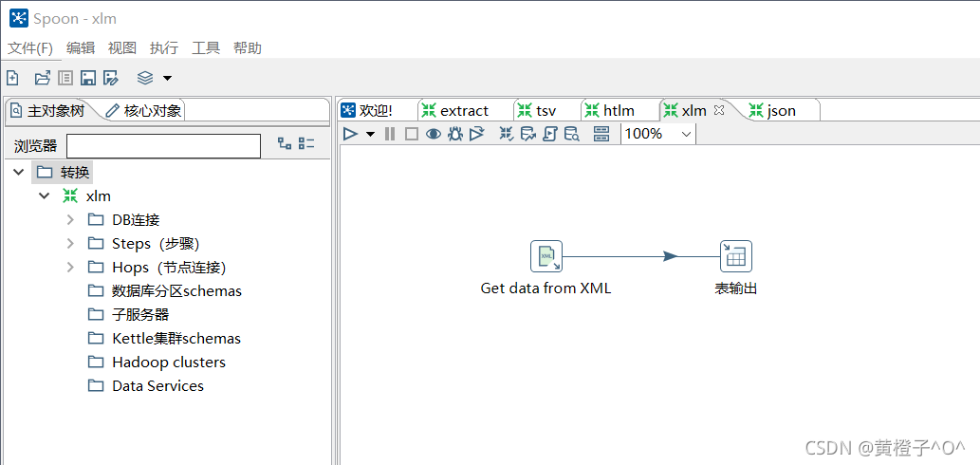The image size is (980, 465).
Task: Stop the running transformation
Action: [x=411, y=134]
